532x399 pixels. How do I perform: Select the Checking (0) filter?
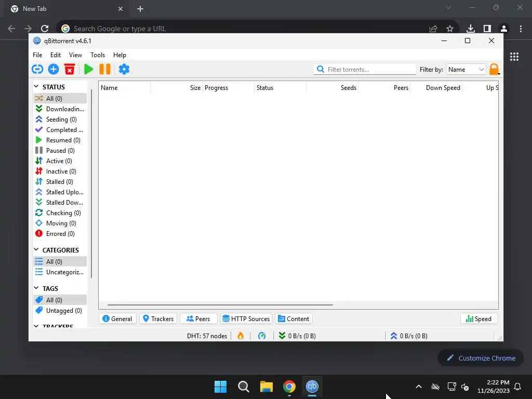point(60,213)
